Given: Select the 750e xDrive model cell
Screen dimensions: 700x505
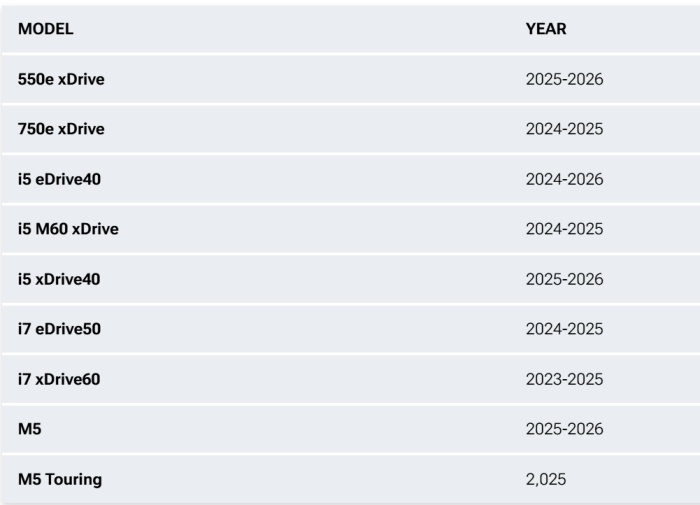Looking at the screenshot, I should pos(61,129).
